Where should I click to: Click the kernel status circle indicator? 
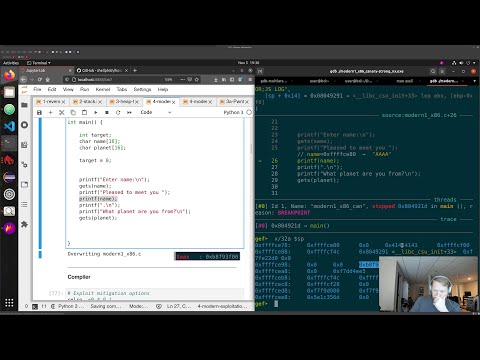pos(249,112)
